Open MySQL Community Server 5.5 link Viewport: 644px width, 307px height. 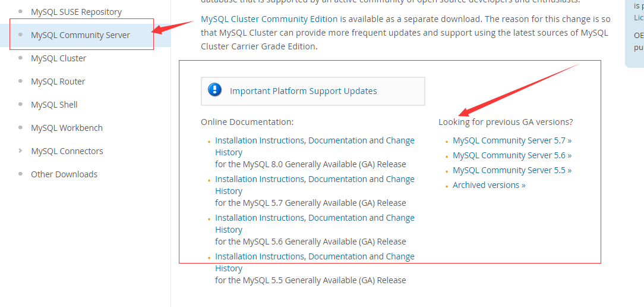click(x=512, y=170)
